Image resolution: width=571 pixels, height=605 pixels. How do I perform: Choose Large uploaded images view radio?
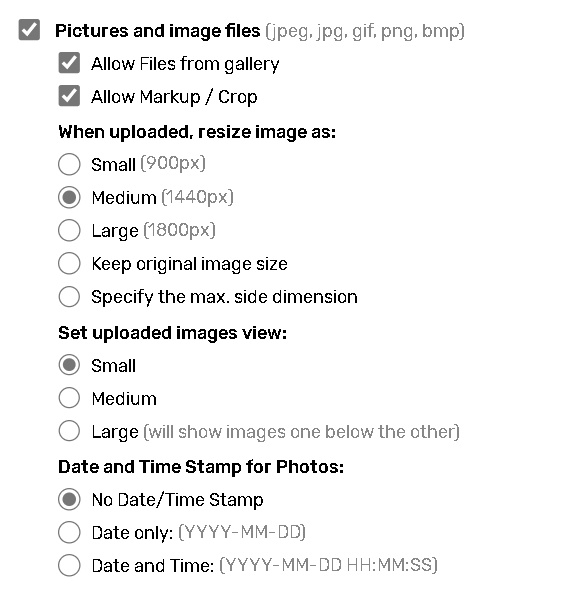69,431
